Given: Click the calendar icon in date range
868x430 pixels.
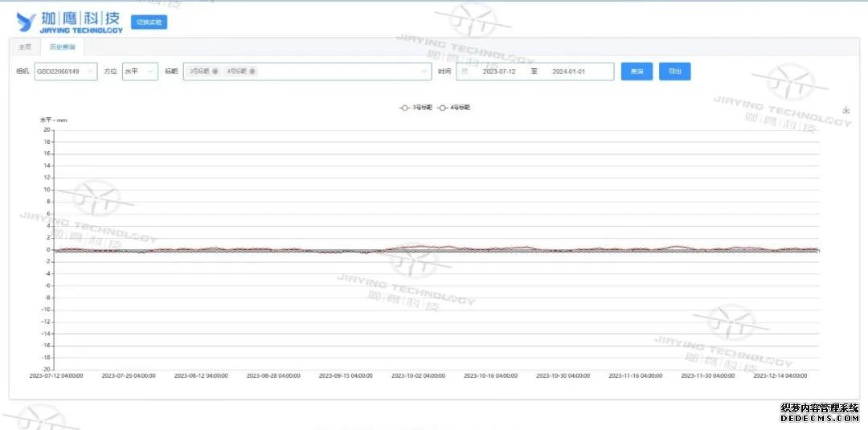Looking at the screenshot, I should tap(464, 72).
